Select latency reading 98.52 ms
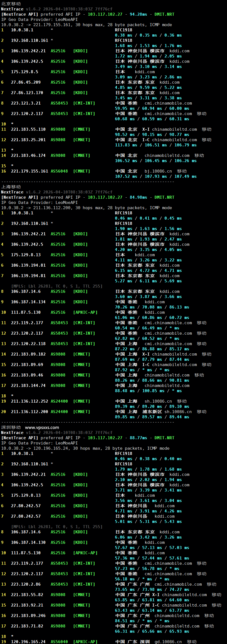 (x=125, y=135)
